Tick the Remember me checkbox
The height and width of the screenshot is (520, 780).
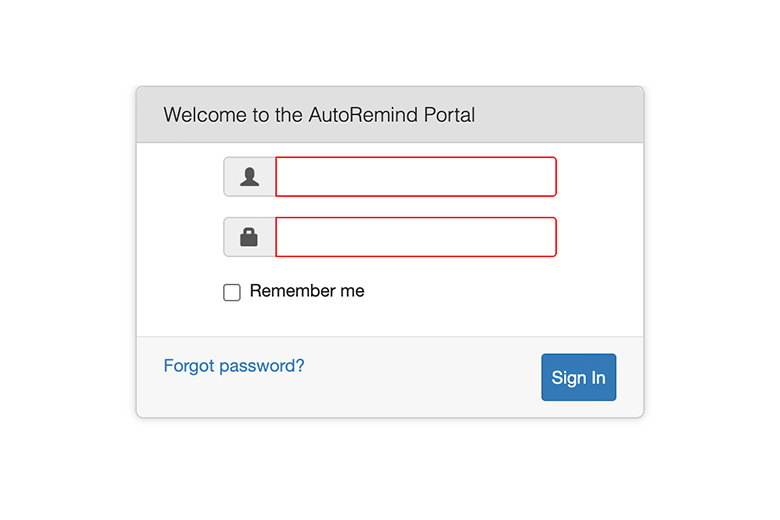pyautogui.click(x=232, y=292)
